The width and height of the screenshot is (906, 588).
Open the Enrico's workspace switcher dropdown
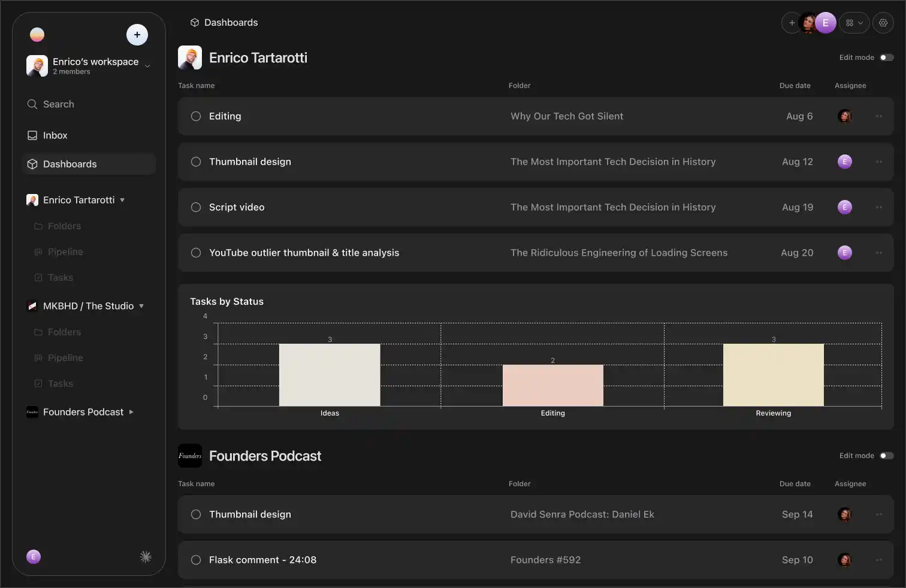[x=147, y=66]
